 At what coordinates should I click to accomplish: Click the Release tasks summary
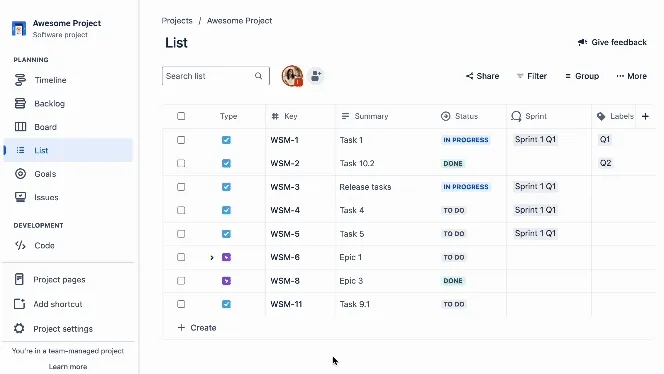click(x=365, y=187)
